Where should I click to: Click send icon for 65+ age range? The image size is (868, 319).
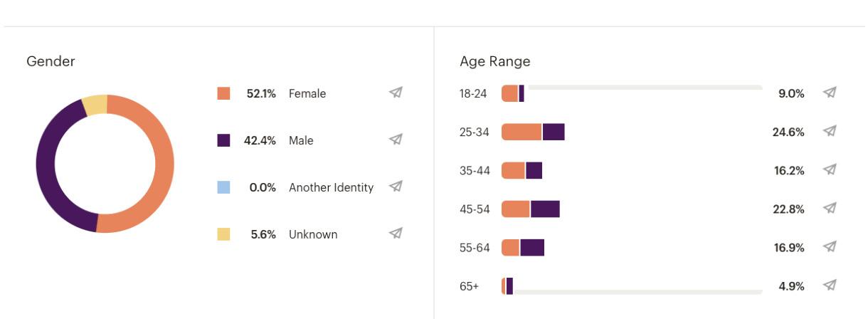829,286
